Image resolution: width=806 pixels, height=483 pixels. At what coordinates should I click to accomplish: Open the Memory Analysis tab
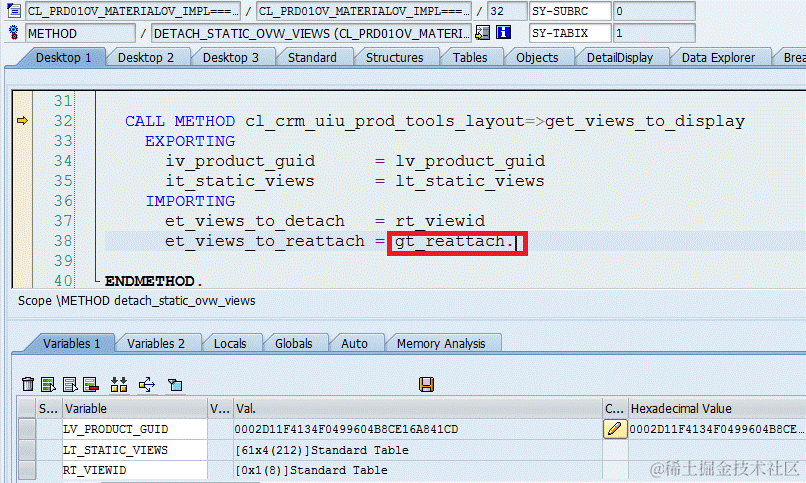[441, 343]
